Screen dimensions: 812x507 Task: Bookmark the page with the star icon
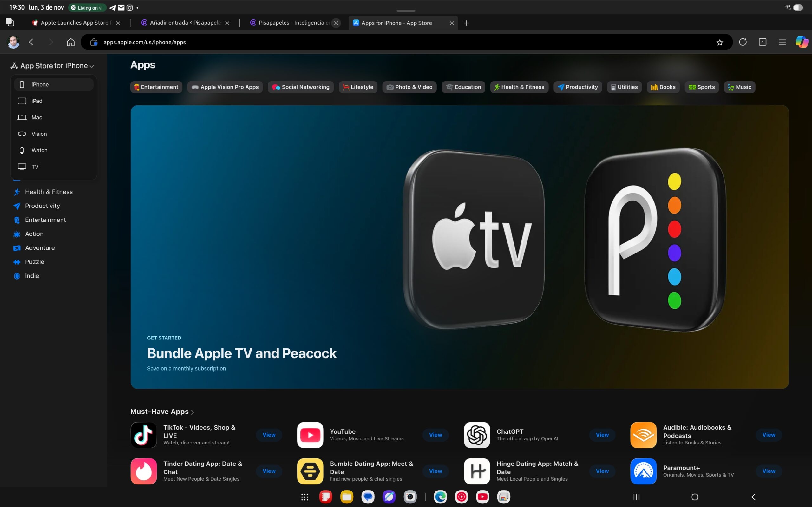pos(719,42)
